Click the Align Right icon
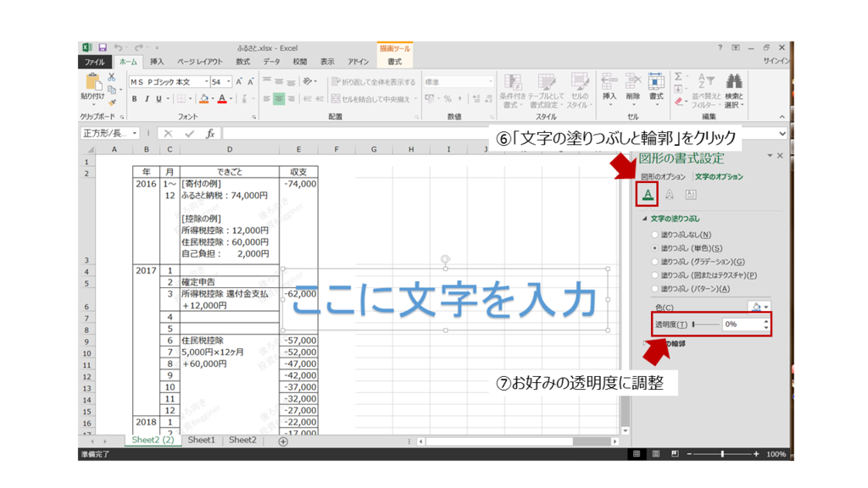The width and height of the screenshot is (868, 488). 292,99
